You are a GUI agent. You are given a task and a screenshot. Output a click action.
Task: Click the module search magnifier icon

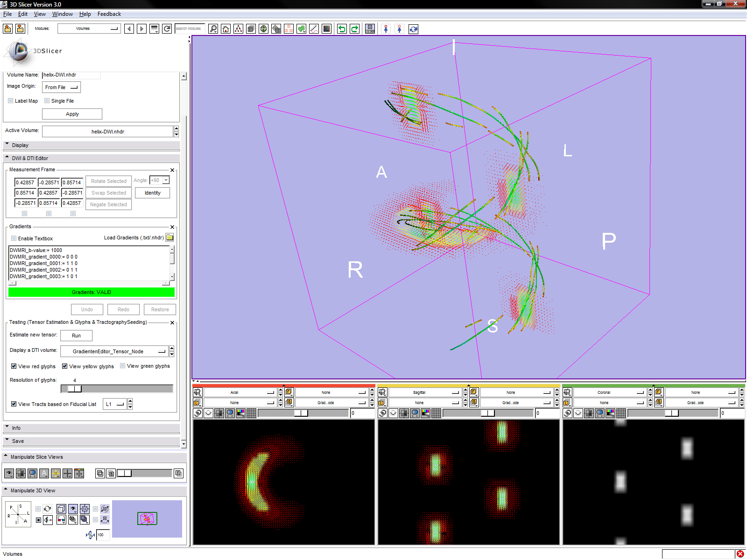(213, 29)
